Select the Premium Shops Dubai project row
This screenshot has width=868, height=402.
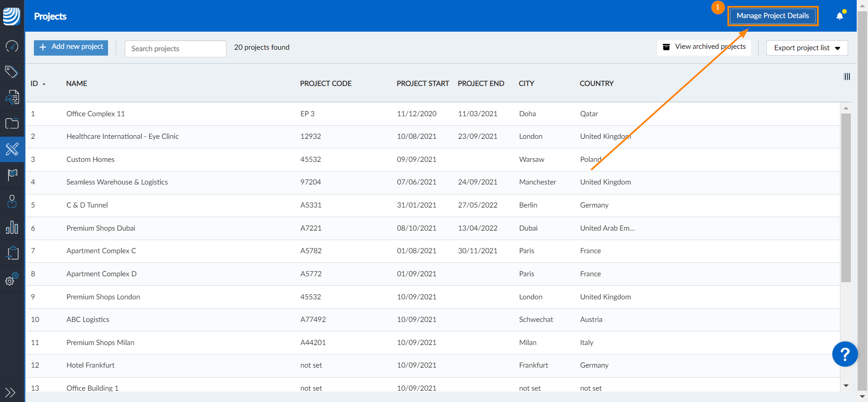point(101,228)
